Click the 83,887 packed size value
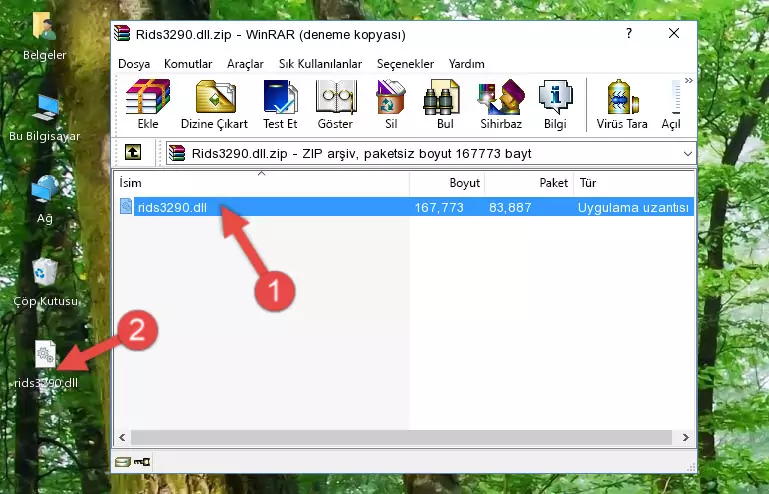This screenshot has width=769, height=494. point(510,208)
